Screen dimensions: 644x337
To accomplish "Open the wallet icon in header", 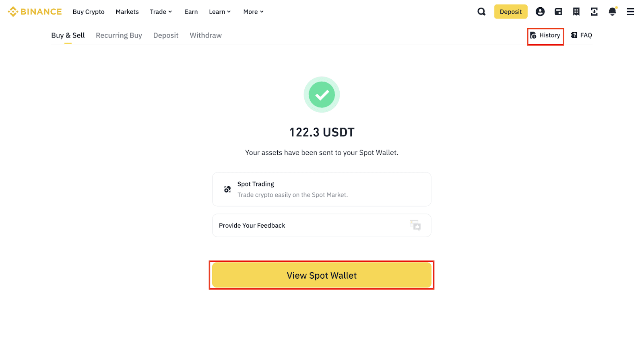I will pos(558,12).
